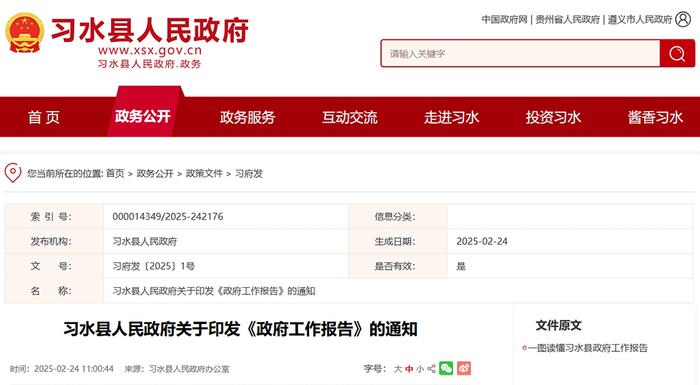
Task: Click the share icon beside font size
Action: click(x=431, y=369)
